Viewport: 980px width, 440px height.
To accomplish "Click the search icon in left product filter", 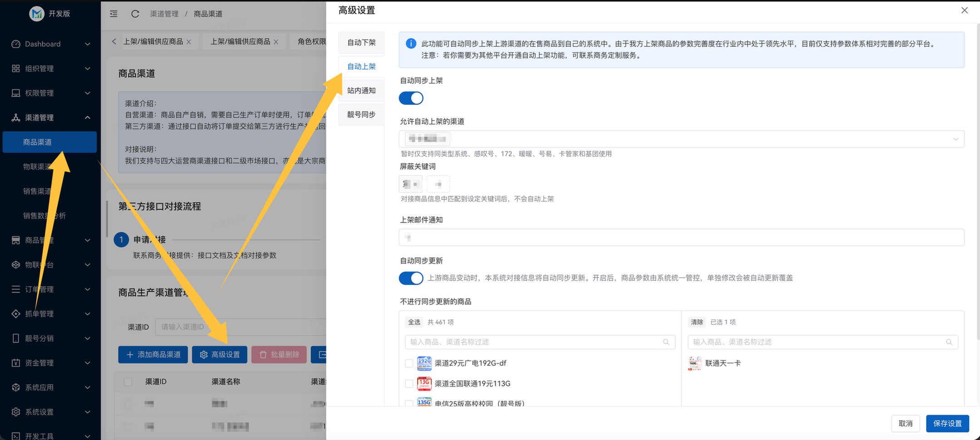I will tap(666, 342).
